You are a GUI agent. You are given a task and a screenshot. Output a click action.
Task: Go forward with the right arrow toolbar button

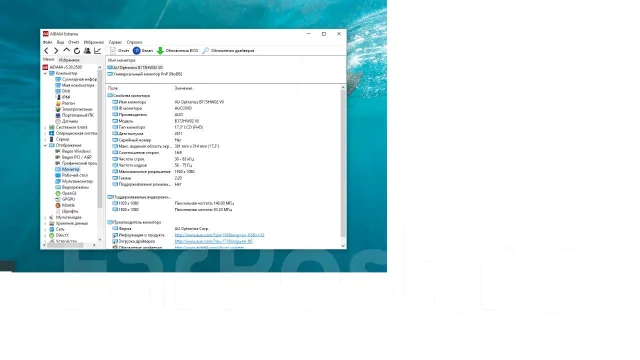click(x=56, y=51)
